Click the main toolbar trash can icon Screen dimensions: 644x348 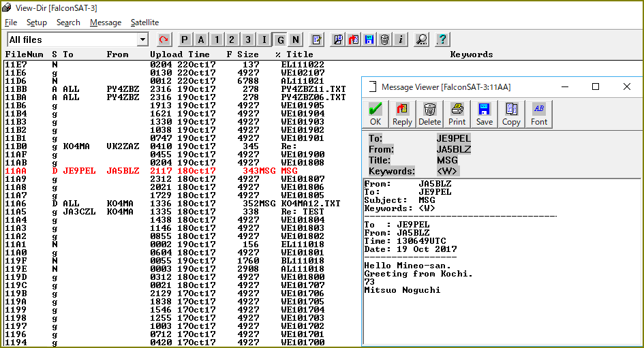pyautogui.click(x=385, y=39)
